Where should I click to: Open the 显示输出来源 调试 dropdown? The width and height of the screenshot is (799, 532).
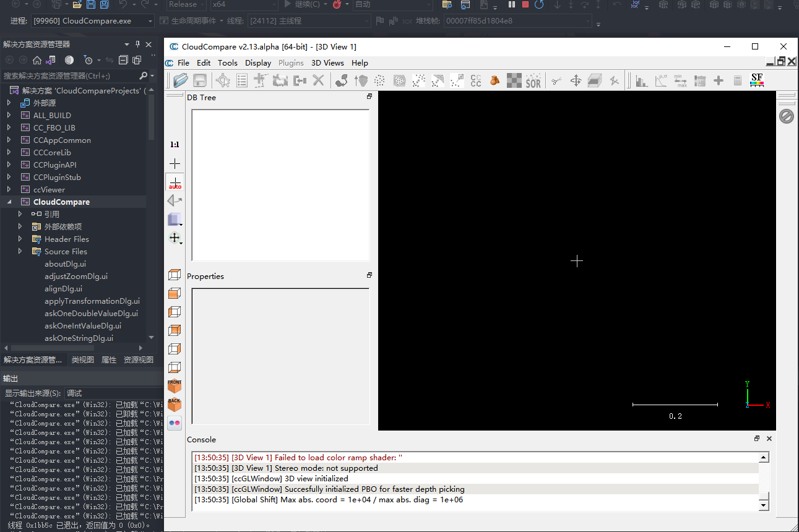pos(114,393)
